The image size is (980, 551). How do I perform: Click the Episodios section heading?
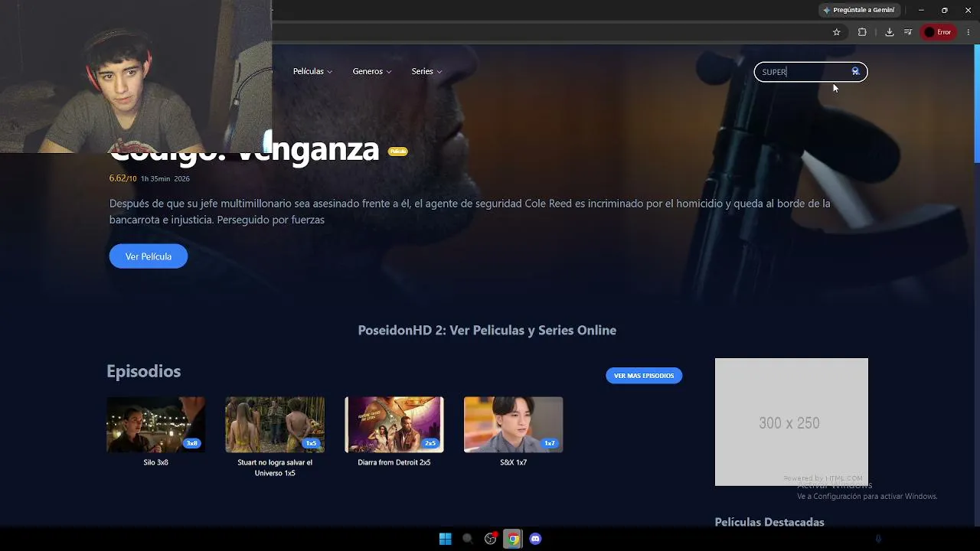[144, 371]
